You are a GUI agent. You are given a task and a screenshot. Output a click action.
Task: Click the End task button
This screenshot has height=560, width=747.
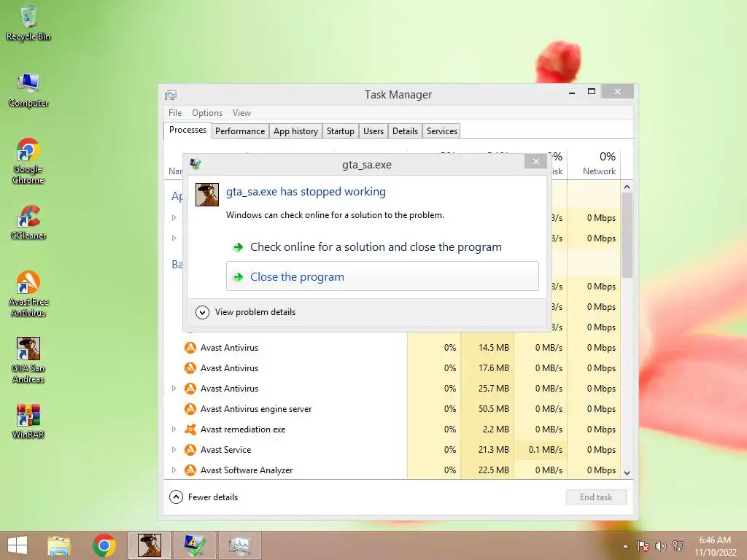[x=596, y=497]
